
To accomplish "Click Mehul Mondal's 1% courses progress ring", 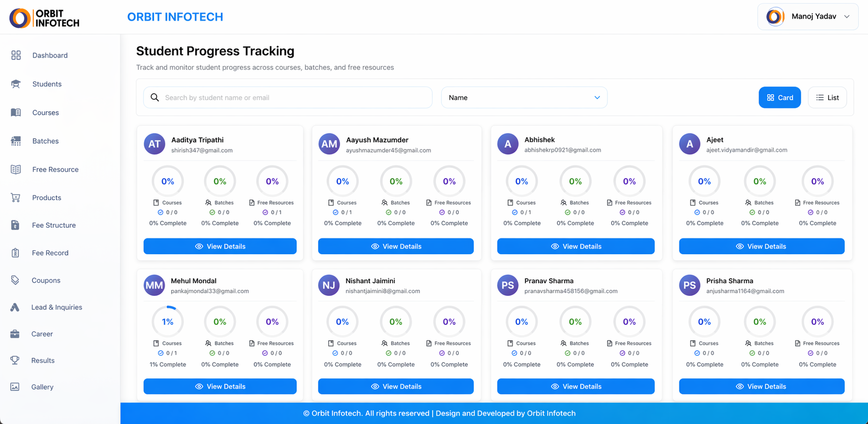I will pos(167,322).
